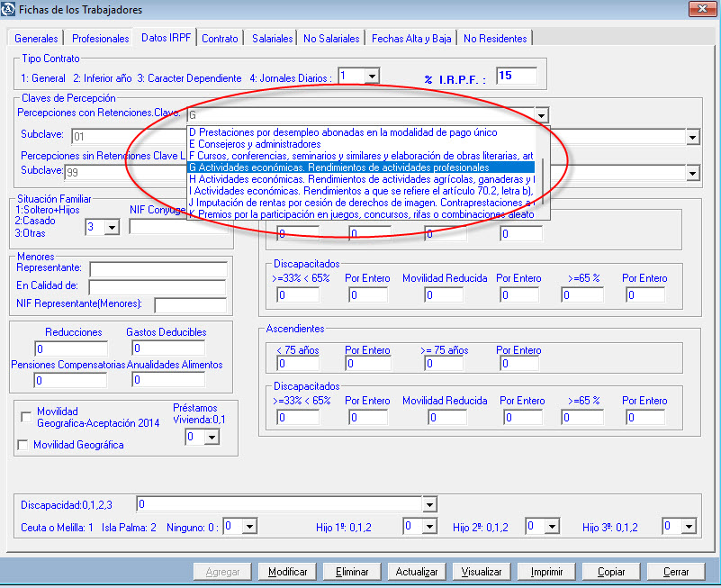721x588 pixels.
Task: Toggle the Movilidad Geográfica checkbox
Action: tap(23, 445)
